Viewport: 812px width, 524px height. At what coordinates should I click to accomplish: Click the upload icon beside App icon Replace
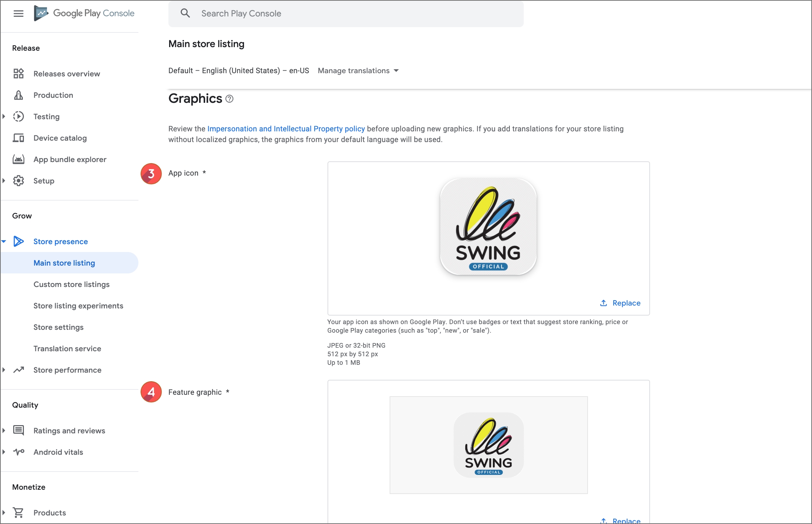(603, 303)
